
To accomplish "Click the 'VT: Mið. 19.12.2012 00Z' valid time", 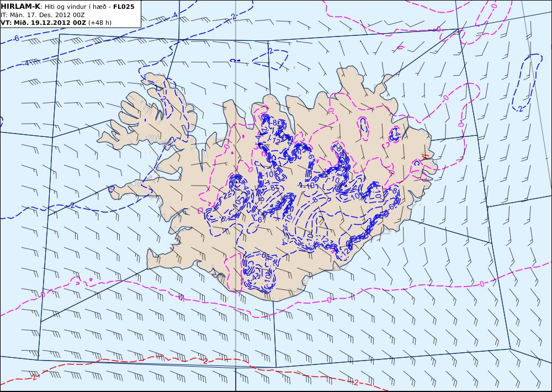I will [x=43, y=23].
